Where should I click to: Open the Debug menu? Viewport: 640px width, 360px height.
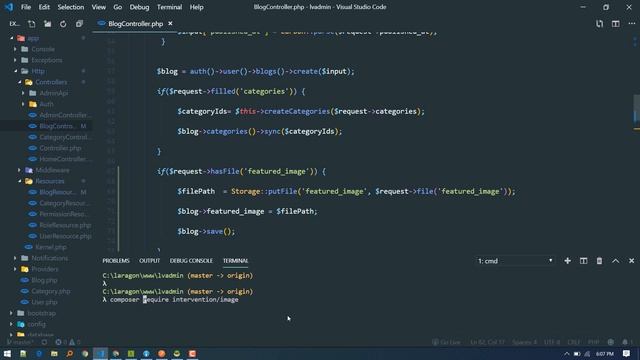[x=139, y=7]
